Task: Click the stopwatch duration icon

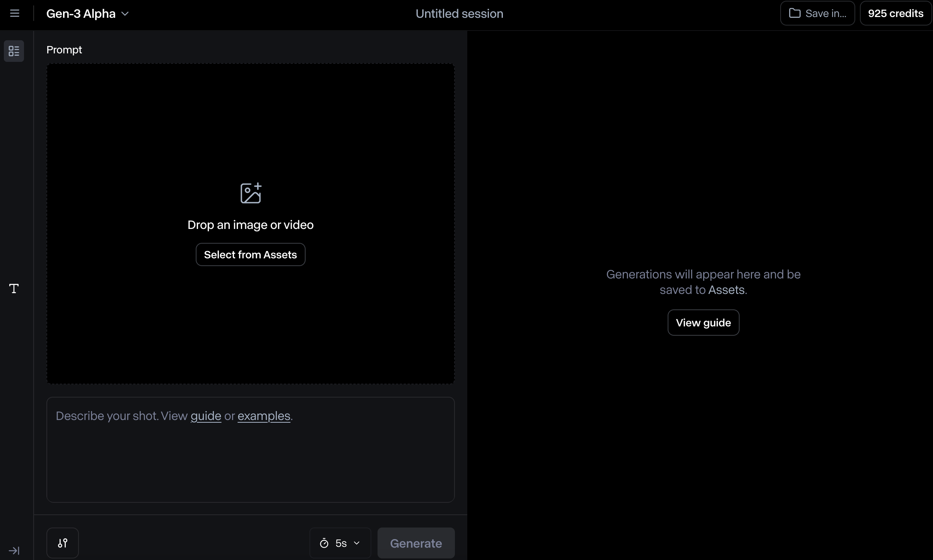Action: pyautogui.click(x=324, y=543)
